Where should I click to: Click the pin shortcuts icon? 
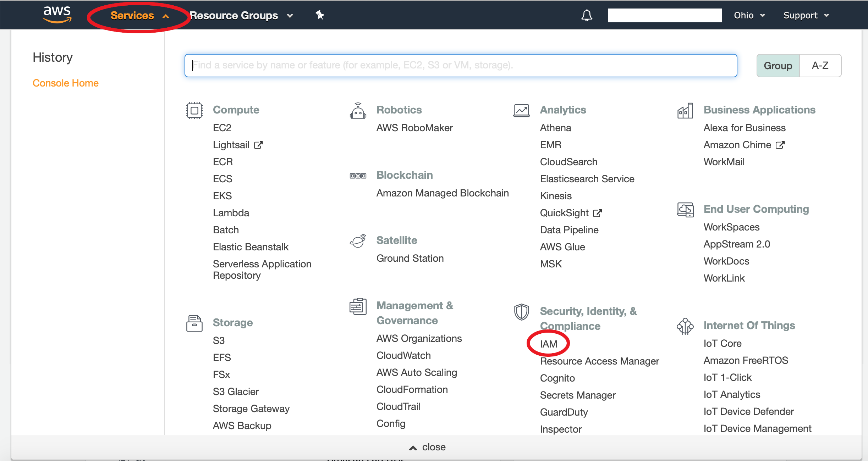coord(320,15)
